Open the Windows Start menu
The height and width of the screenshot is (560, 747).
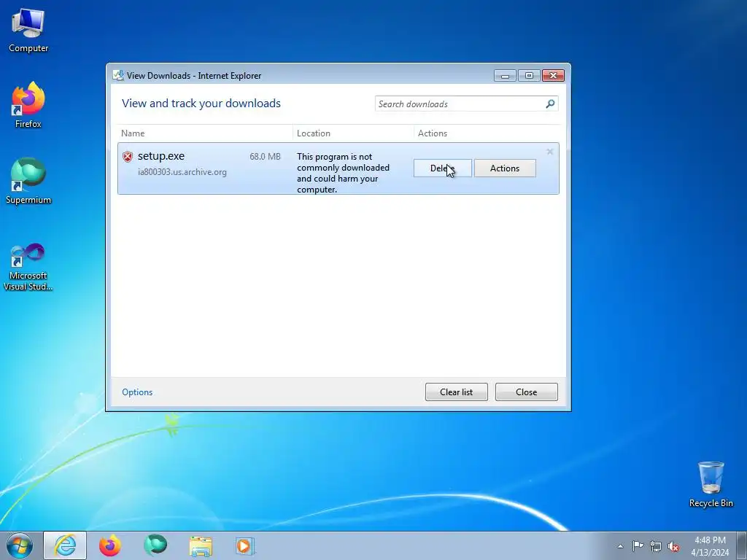coord(19,545)
